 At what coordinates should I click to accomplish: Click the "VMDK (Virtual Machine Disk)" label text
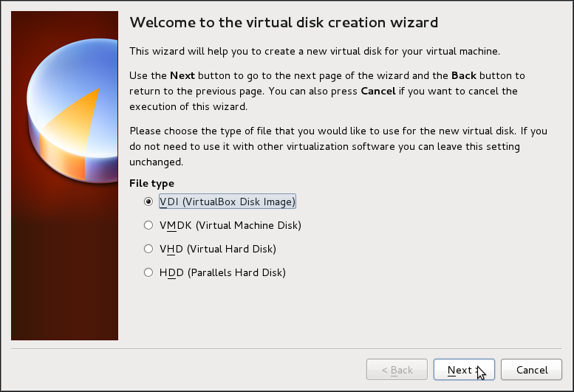coord(230,225)
